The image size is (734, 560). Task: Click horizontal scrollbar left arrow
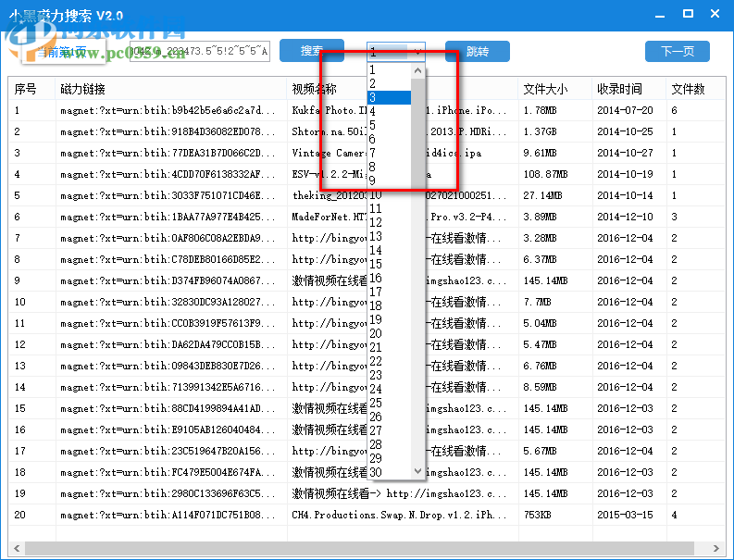(x=17, y=548)
